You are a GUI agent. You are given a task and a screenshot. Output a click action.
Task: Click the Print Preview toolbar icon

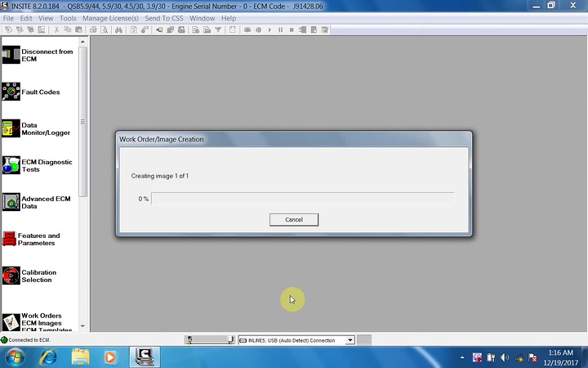(x=105, y=29)
